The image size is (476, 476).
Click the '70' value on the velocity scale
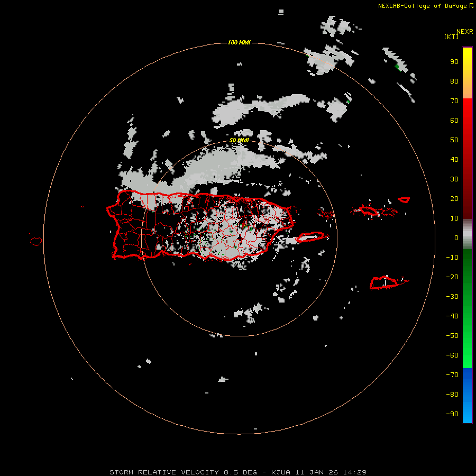(454, 101)
